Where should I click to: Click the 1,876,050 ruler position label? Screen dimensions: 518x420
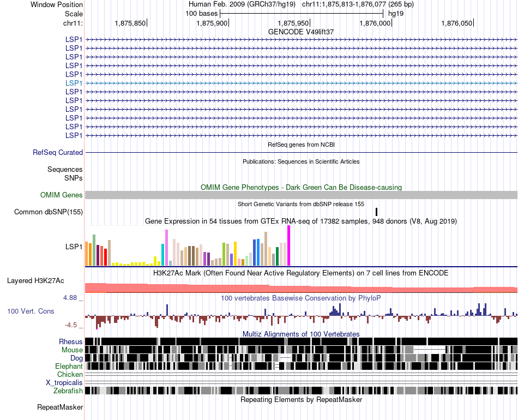[x=457, y=23]
